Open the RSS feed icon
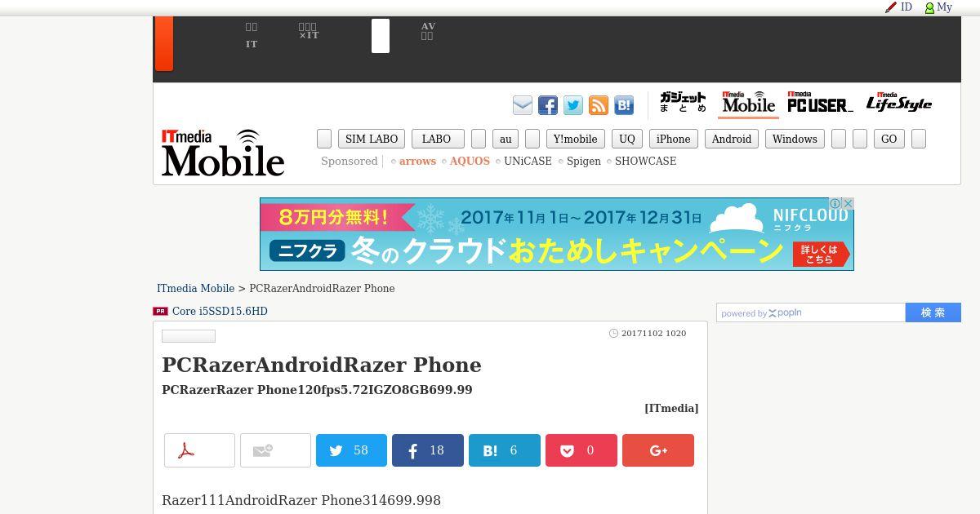The height and width of the screenshot is (514, 980). [x=599, y=105]
